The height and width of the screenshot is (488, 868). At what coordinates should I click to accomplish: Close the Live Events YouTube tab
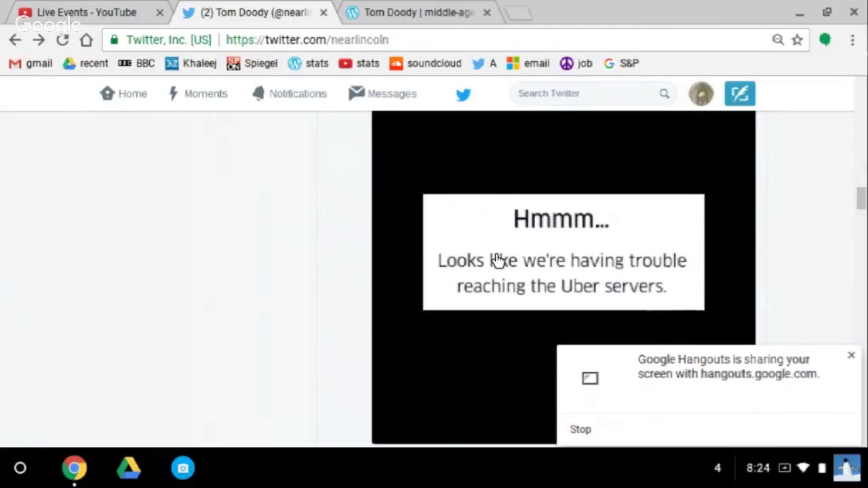click(160, 12)
